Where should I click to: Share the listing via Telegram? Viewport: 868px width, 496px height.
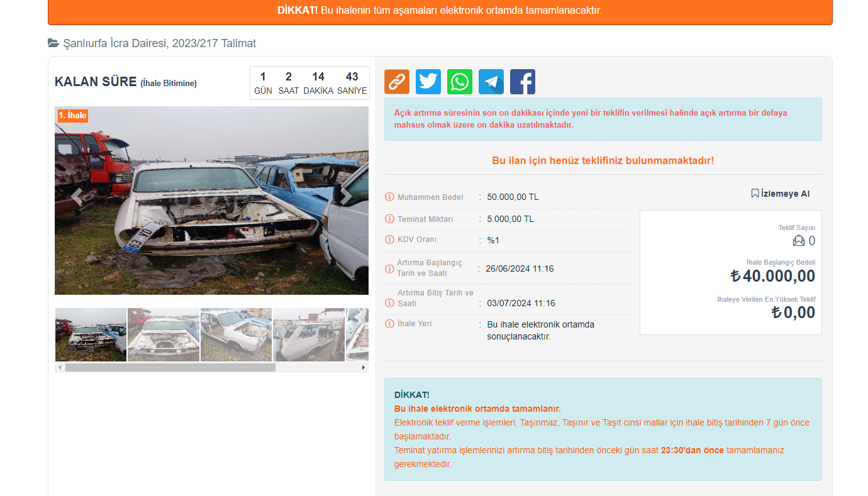491,82
